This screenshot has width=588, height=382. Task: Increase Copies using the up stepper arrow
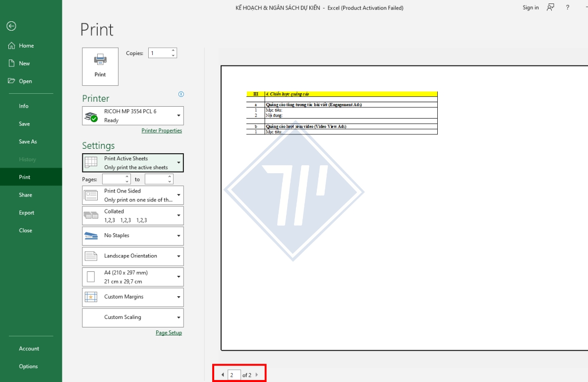[174, 50]
